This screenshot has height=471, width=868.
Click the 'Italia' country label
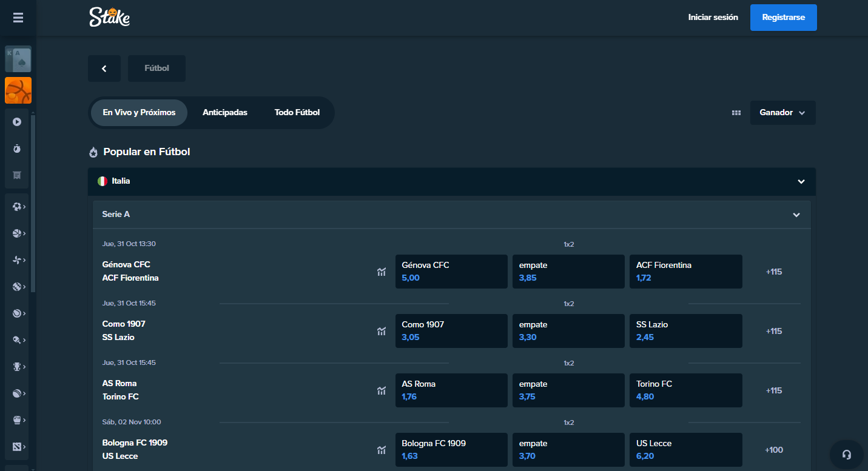(121, 181)
